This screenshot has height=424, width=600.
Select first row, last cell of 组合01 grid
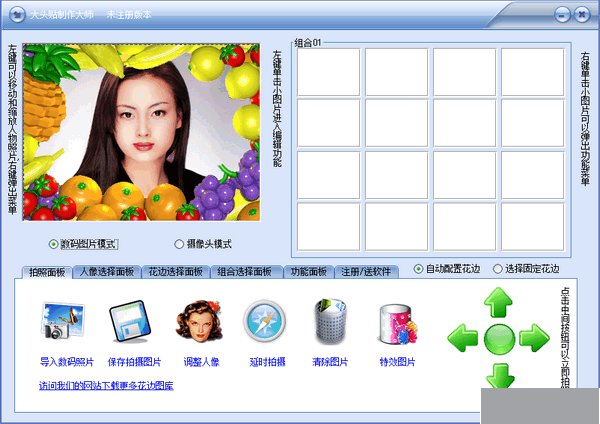coord(532,72)
